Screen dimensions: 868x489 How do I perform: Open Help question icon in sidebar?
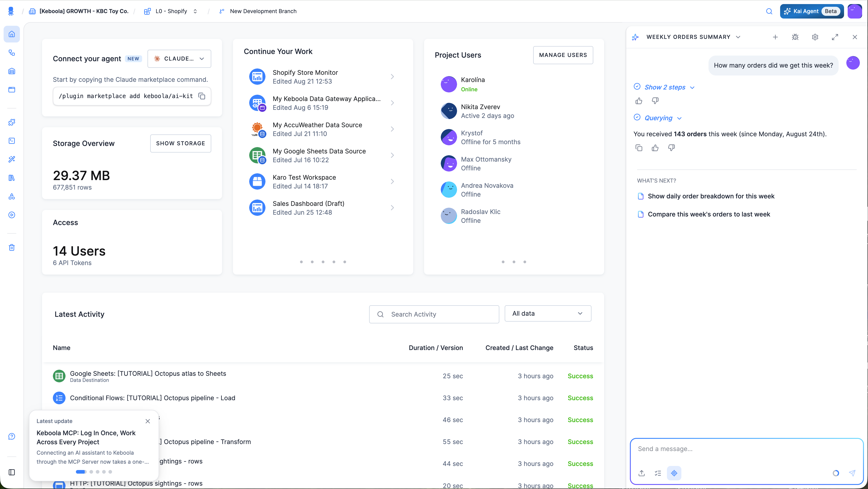12,436
